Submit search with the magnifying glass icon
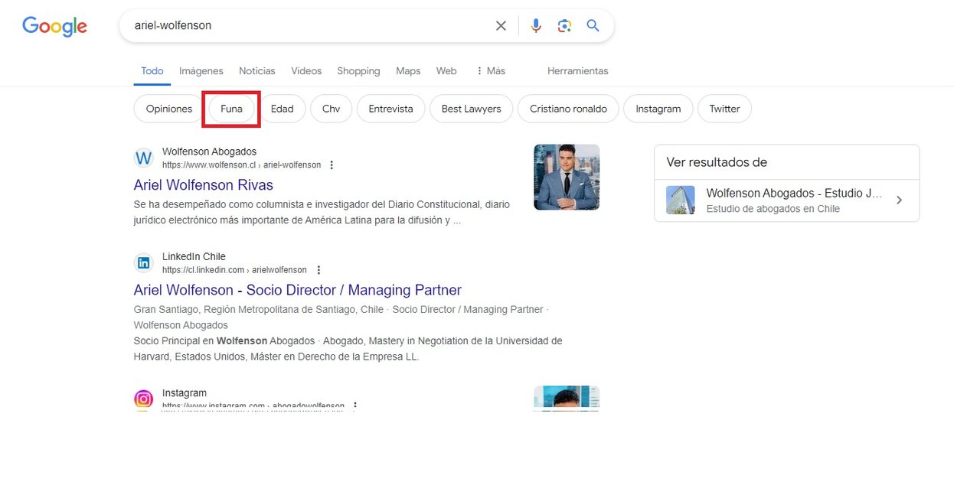 593,26
